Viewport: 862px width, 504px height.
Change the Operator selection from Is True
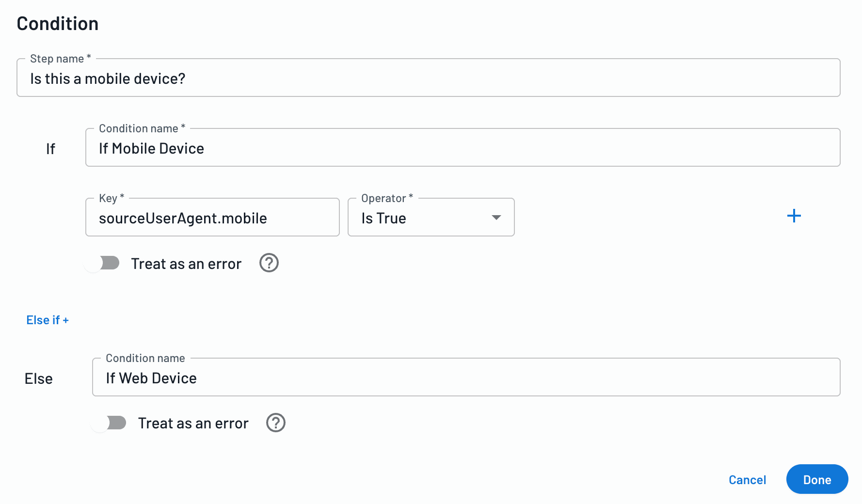tap(431, 218)
